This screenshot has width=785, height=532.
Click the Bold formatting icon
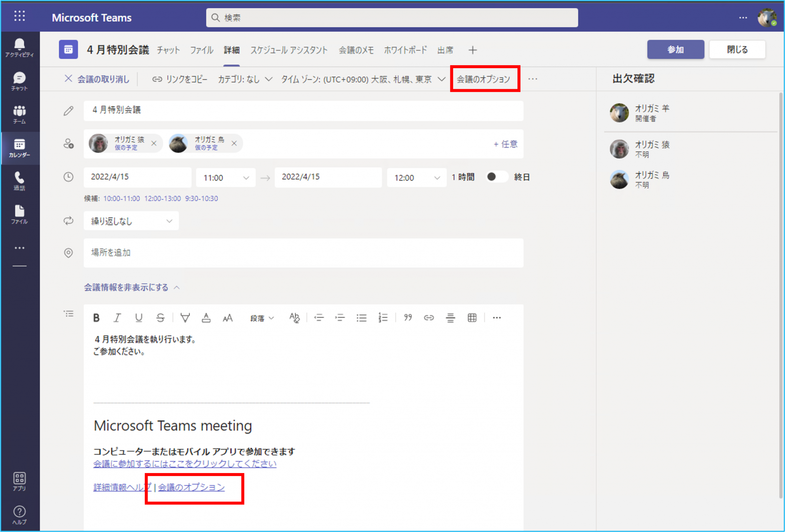(x=96, y=318)
